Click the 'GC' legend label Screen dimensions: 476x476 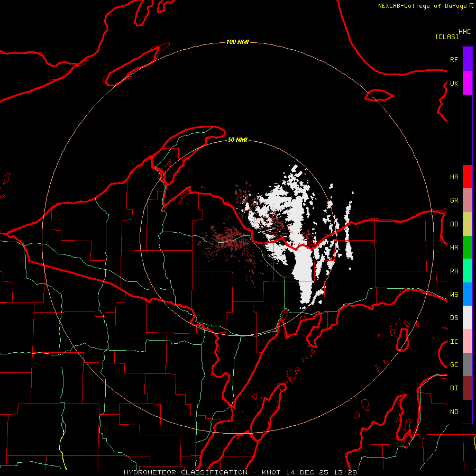coord(454,365)
